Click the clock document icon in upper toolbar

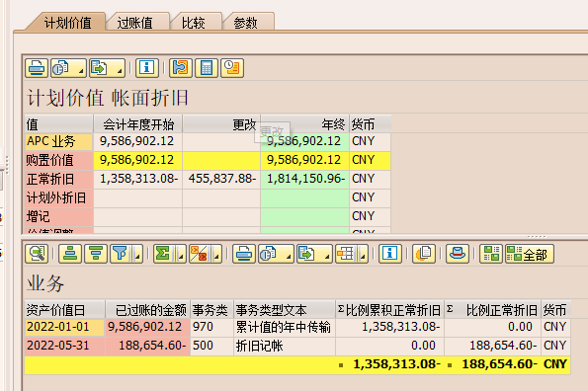click(232, 68)
